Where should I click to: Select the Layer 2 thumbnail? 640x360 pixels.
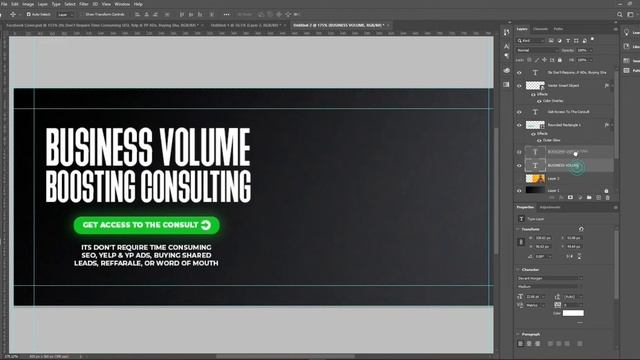(x=535, y=178)
